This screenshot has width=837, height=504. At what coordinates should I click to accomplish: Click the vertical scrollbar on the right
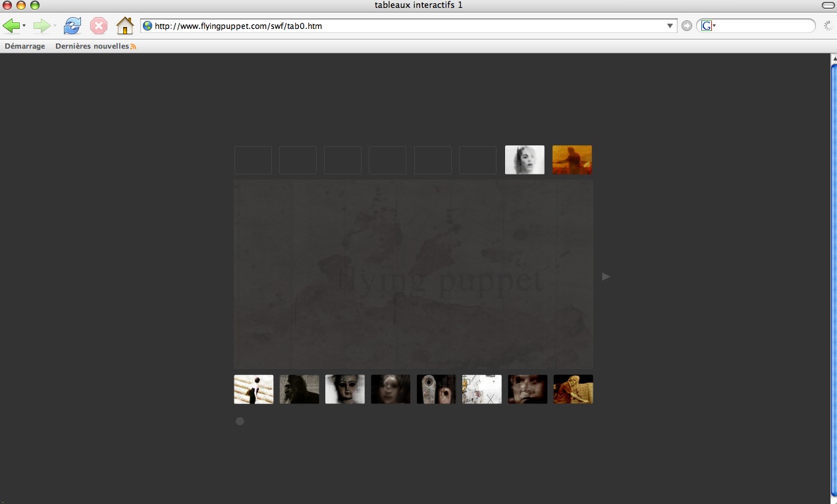834,280
